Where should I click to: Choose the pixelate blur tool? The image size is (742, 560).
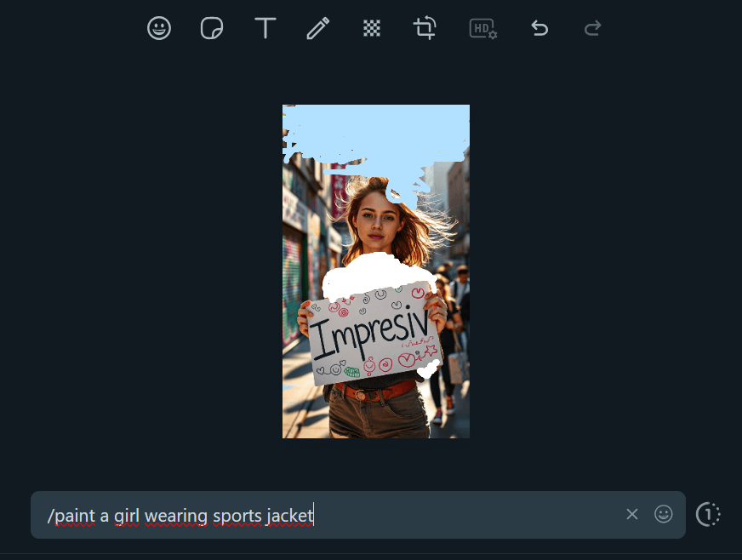click(372, 28)
